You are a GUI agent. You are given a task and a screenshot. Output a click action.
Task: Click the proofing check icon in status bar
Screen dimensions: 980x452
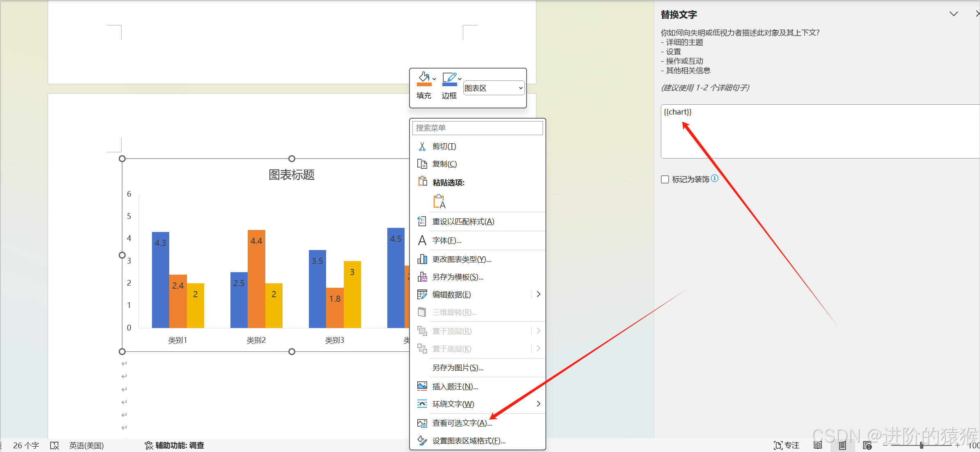(54, 445)
